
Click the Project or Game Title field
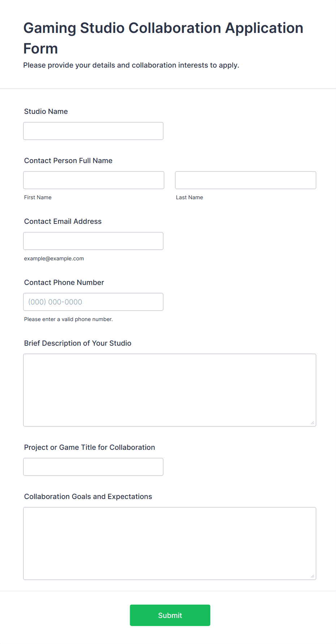[x=93, y=466]
